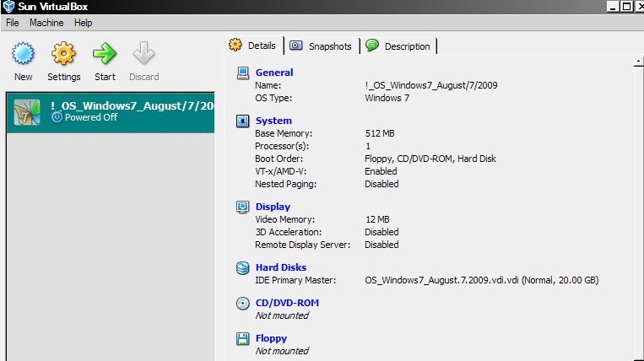644x361 pixels.
Task: Open the File menu
Action: click(13, 23)
